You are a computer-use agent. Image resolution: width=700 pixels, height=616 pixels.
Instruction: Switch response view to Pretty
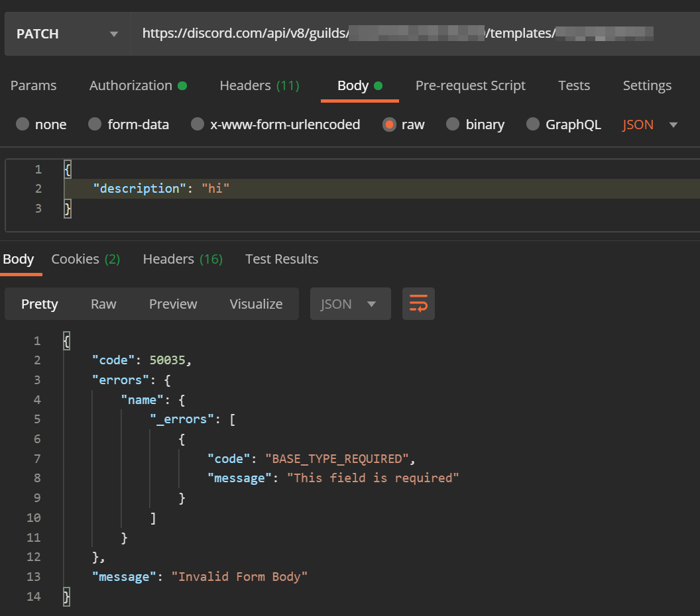point(40,304)
